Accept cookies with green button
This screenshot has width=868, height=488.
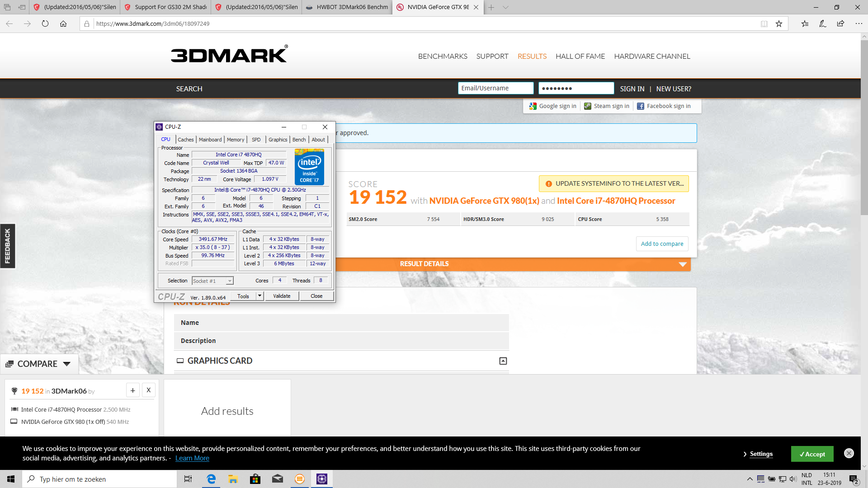tap(812, 454)
